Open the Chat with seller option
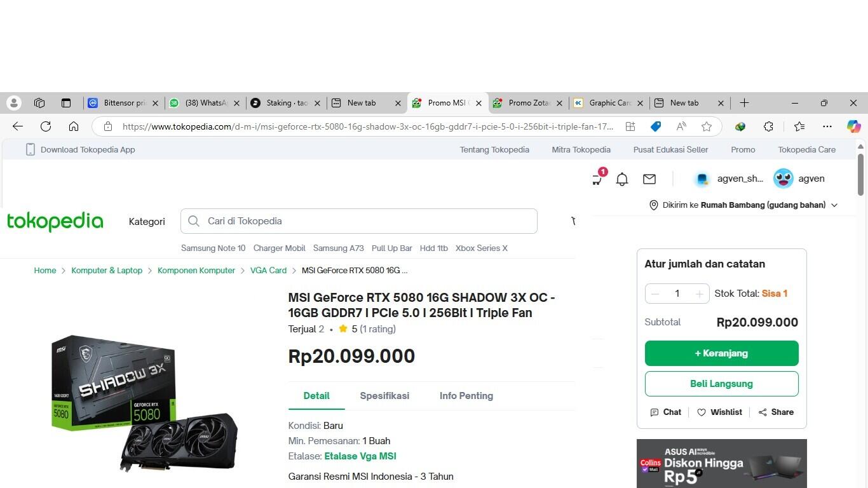The width and height of the screenshot is (868, 488). click(x=665, y=412)
